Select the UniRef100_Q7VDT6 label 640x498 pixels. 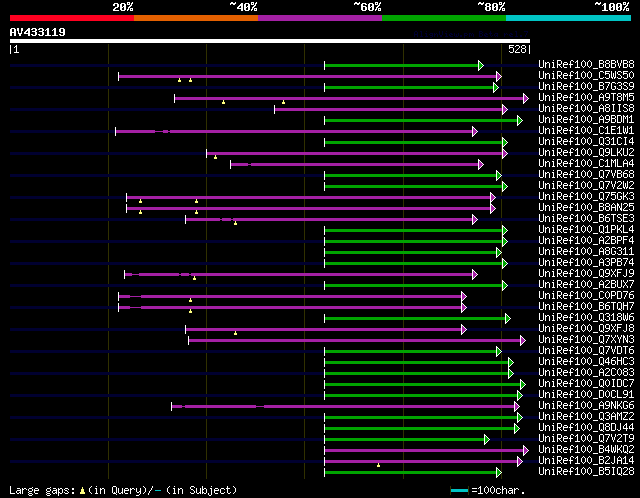pyautogui.click(x=586, y=351)
